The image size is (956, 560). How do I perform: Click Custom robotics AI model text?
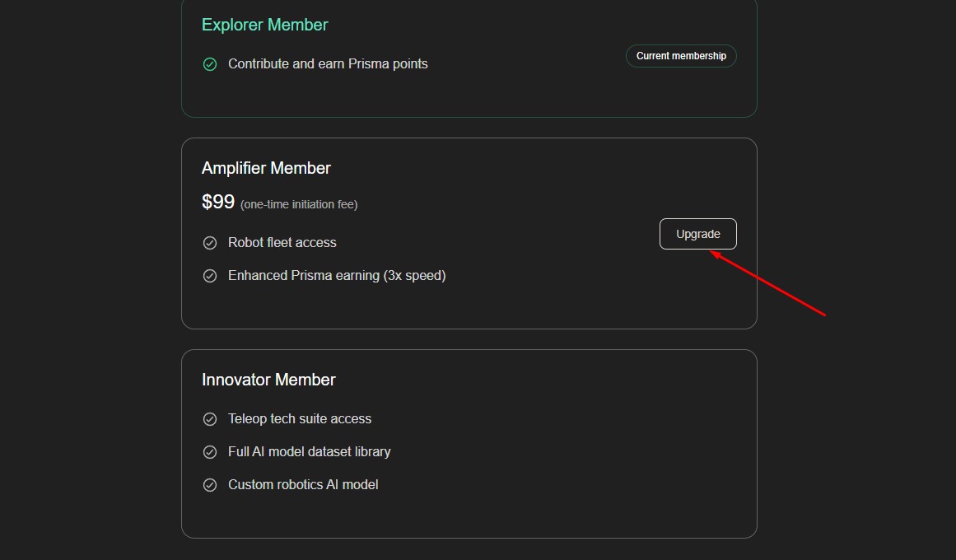click(x=303, y=485)
